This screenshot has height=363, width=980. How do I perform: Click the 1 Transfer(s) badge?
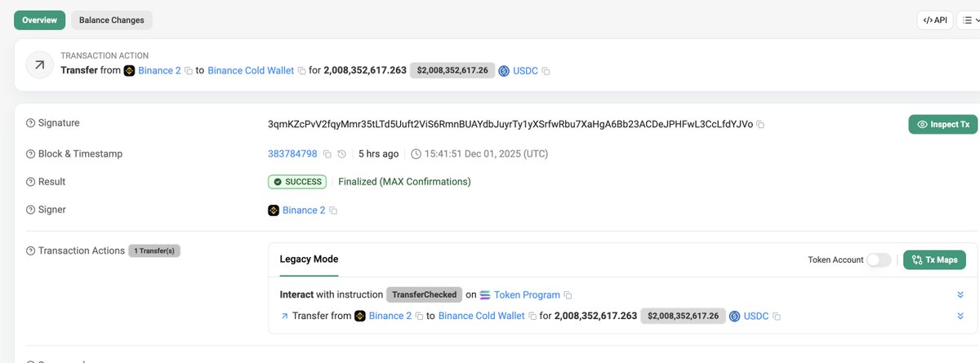point(154,250)
